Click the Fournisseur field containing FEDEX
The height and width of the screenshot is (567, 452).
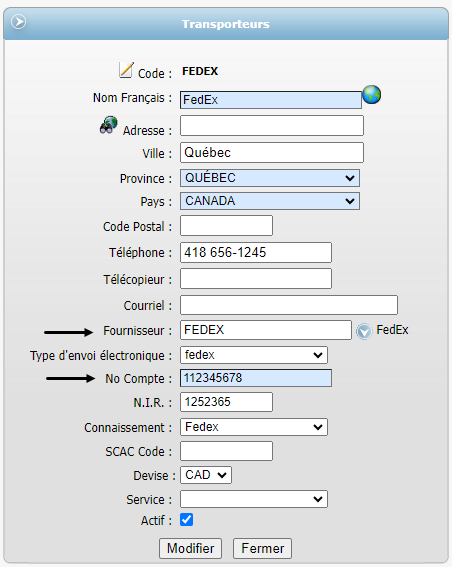click(266, 330)
